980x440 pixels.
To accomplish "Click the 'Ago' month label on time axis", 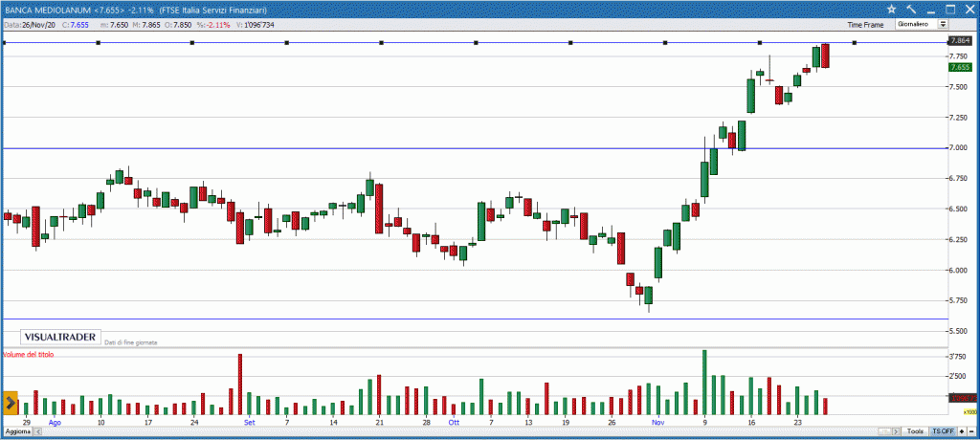I will [x=55, y=423].
